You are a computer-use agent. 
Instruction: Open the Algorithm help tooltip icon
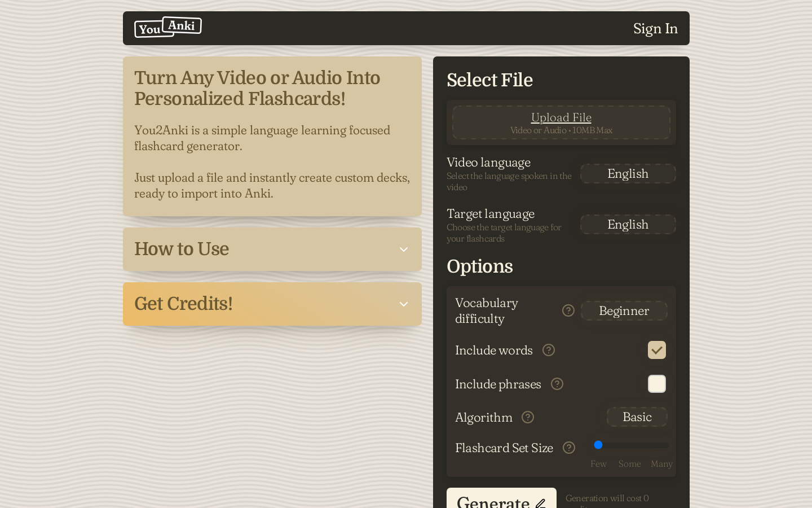[x=528, y=417]
